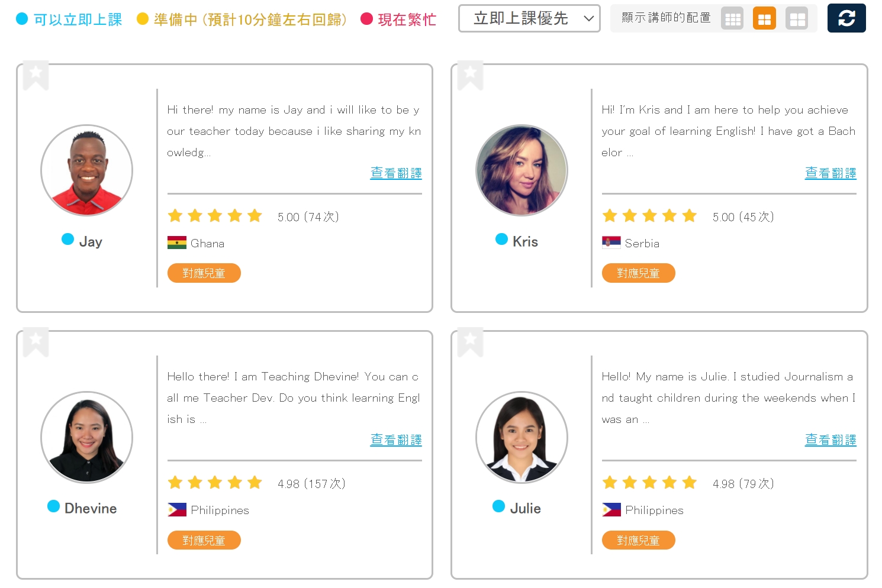The width and height of the screenshot is (882, 588).
Task: Toggle favorite ribbon on Julie's card
Action: [470, 342]
